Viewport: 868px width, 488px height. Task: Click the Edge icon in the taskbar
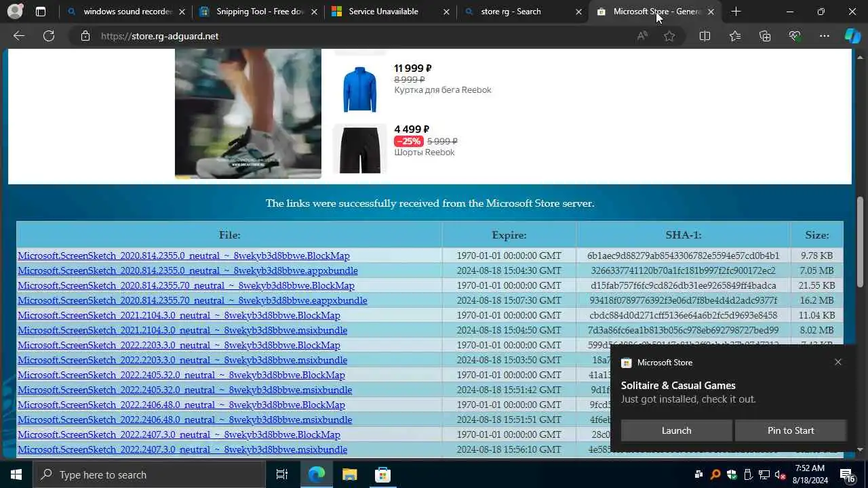coord(317,474)
